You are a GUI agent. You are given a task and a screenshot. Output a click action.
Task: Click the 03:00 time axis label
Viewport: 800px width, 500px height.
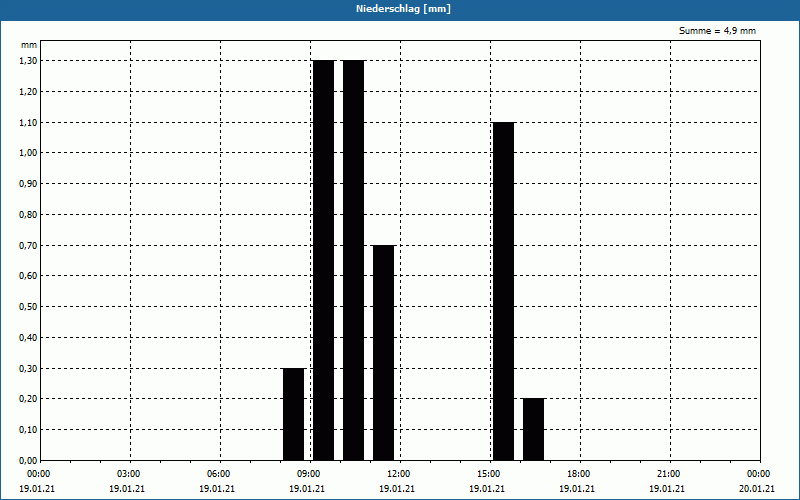(129, 474)
